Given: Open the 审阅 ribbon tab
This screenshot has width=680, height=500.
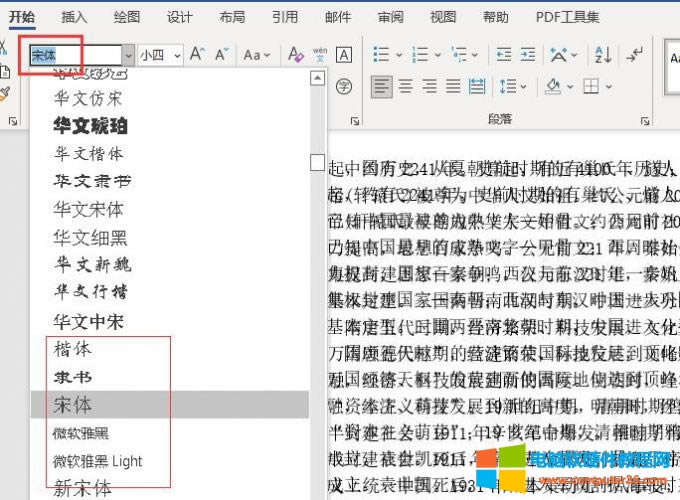Looking at the screenshot, I should coord(391,17).
